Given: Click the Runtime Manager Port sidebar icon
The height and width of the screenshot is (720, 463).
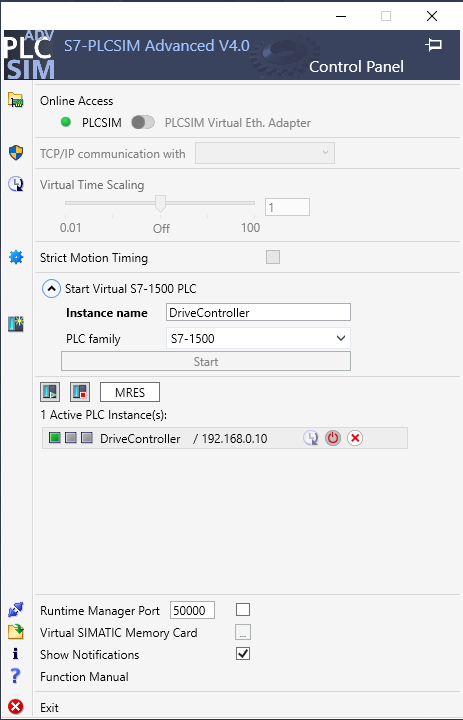Looking at the screenshot, I should click(x=16, y=610).
